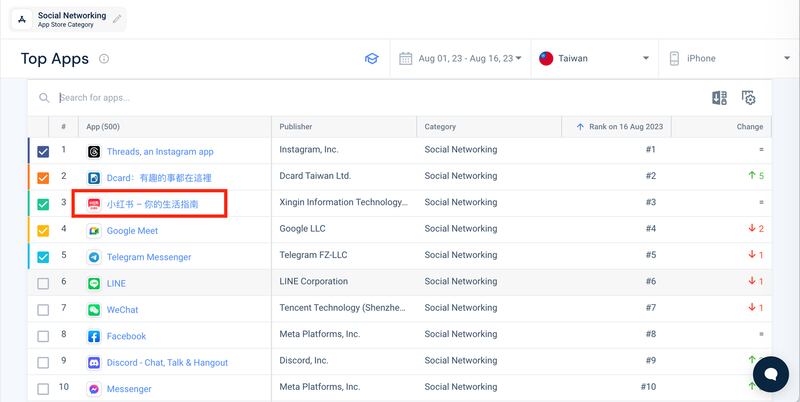Sort by App (500) column header
Viewport: 800px width, 402px height.
pyautogui.click(x=174, y=127)
